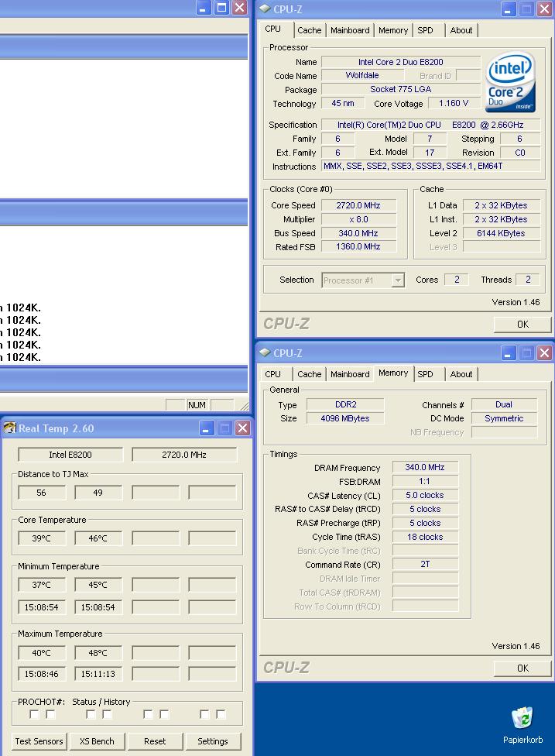Viewport: 555px width, 756px height.
Task: Minimize the bottom CPU-Z Memory window
Action: point(508,353)
